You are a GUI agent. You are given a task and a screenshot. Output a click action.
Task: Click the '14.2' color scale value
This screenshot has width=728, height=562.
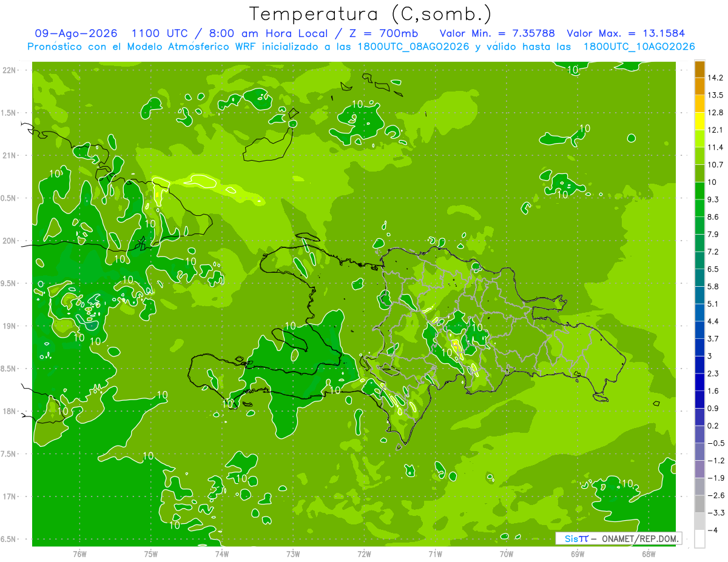tap(716, 78)
